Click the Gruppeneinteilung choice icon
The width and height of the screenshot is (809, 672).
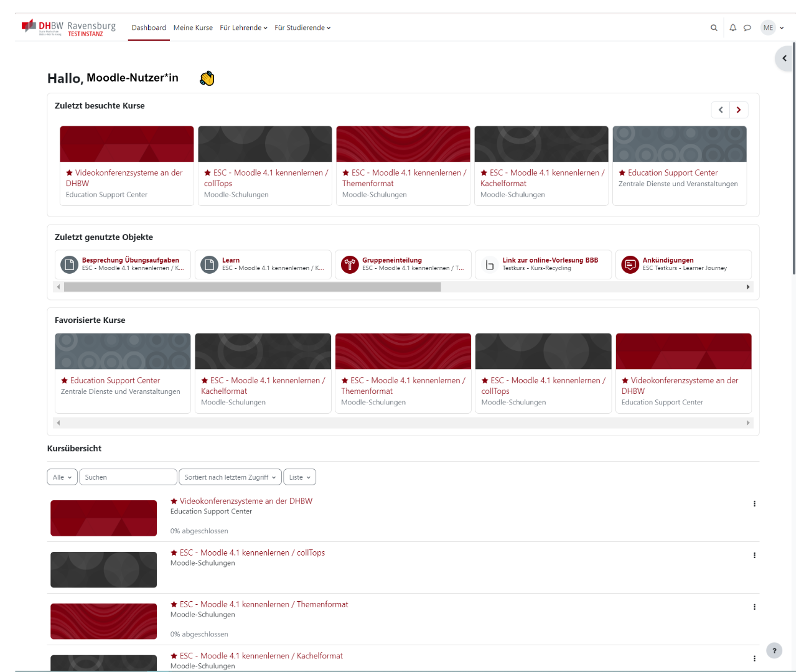[350, 264]
